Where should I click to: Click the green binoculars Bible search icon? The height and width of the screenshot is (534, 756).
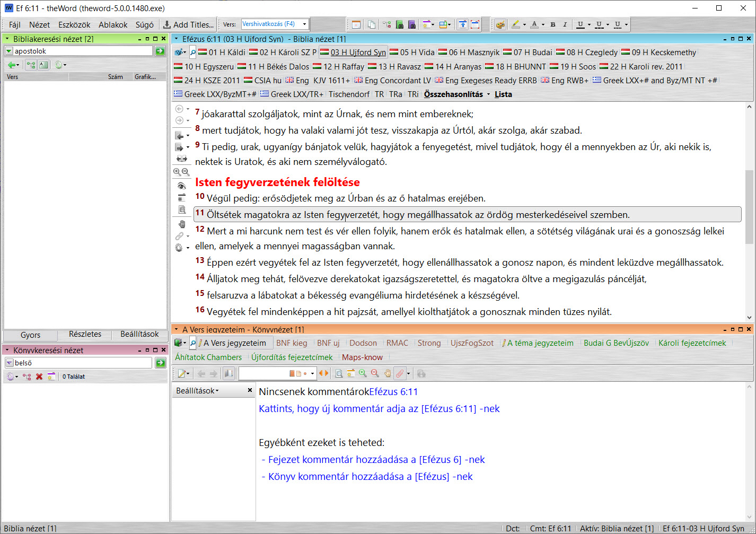[x=400, y=24]
